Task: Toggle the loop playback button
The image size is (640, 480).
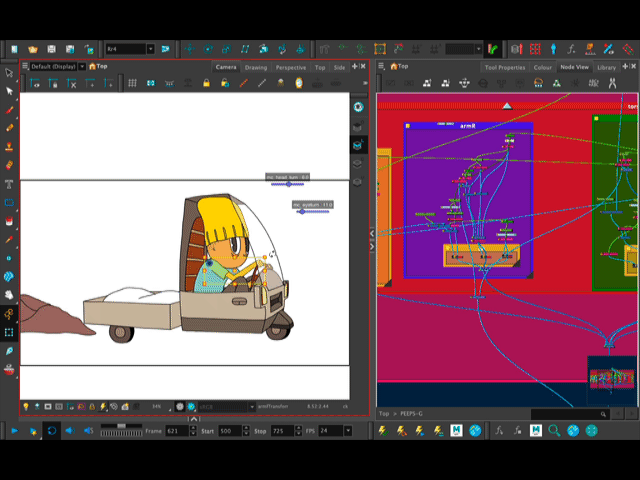Action: point(52,430)
